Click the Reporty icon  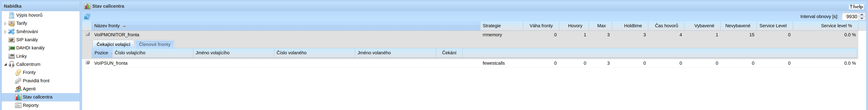18,105
